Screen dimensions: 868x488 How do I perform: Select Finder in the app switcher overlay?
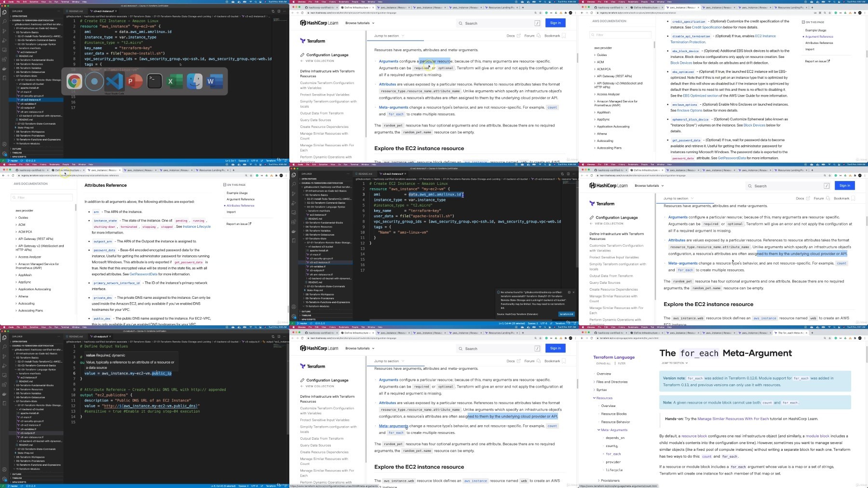(194, 81)
